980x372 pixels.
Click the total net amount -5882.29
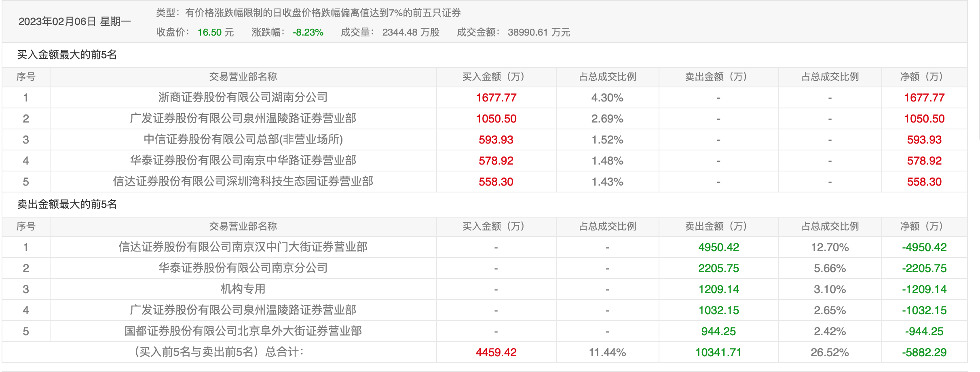coord(924,352)
